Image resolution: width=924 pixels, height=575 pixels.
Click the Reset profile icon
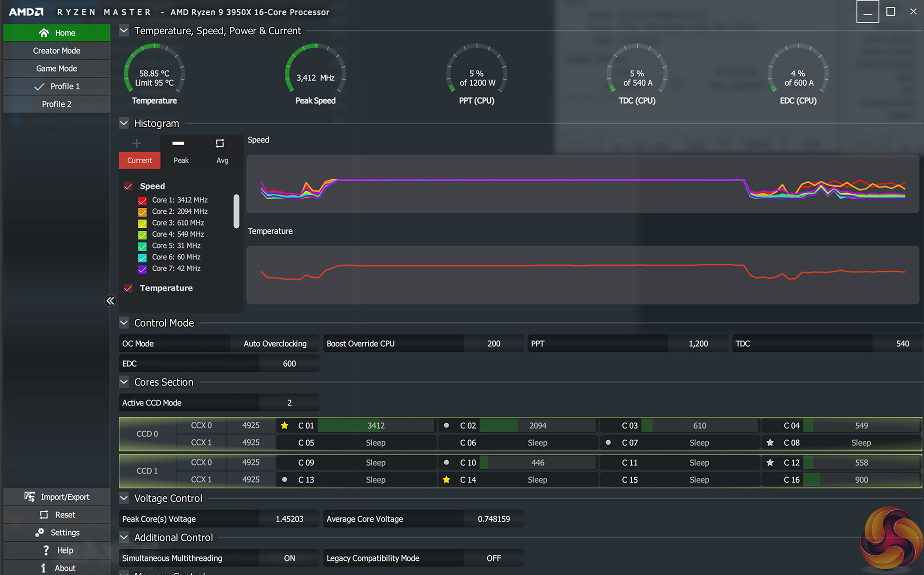[x=44, y=515]
